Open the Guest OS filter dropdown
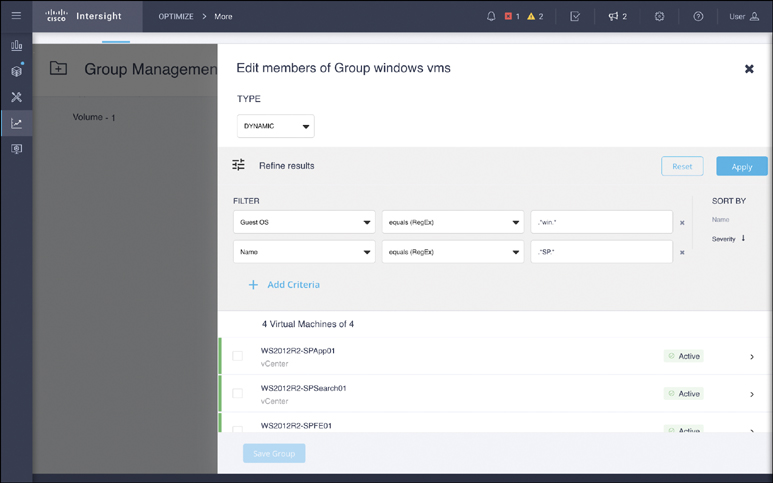Screen dimensions: 773x483 [x=304, y=222]
